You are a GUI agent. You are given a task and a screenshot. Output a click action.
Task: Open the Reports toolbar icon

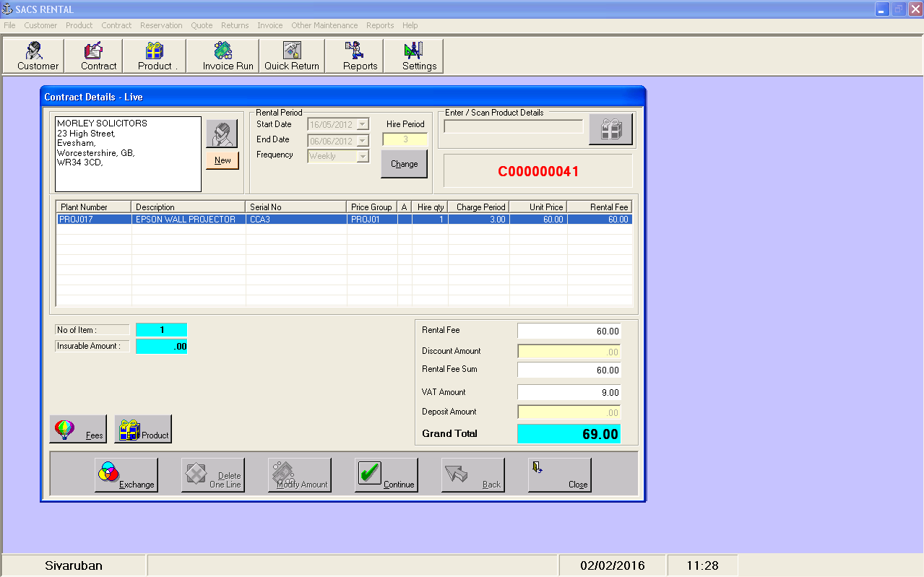353,56
